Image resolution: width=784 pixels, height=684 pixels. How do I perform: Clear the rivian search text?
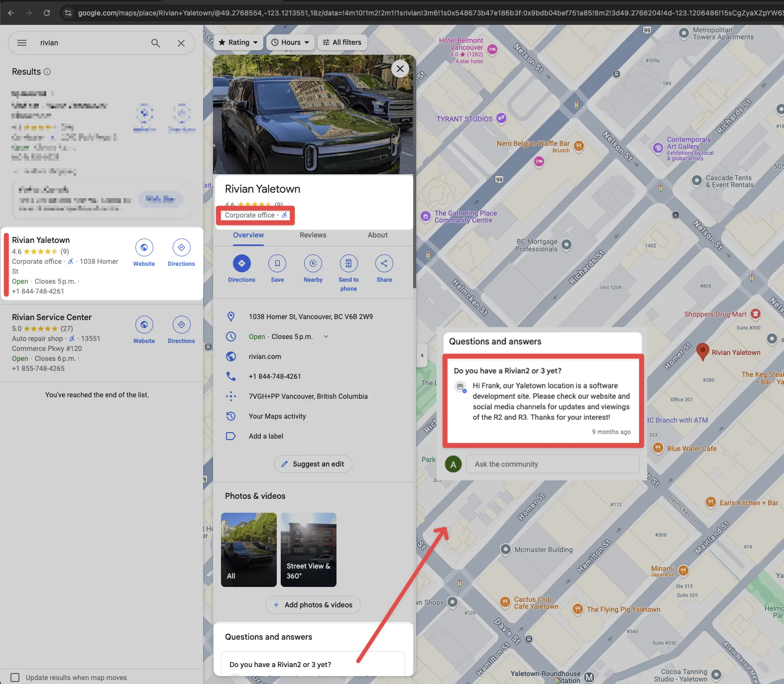click(181, 43)
